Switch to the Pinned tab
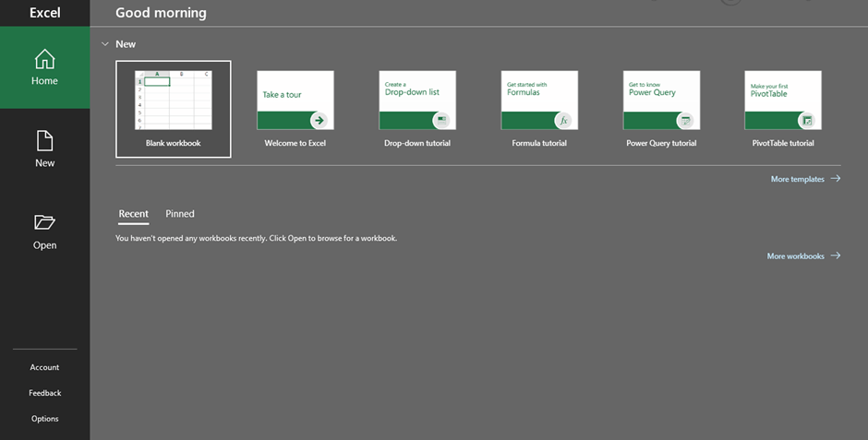This screenshot has width=868, height=440. (180, 214)
